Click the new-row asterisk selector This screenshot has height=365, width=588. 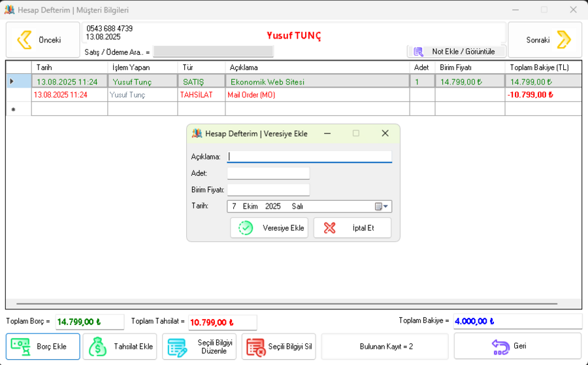(x=19, y=109)
